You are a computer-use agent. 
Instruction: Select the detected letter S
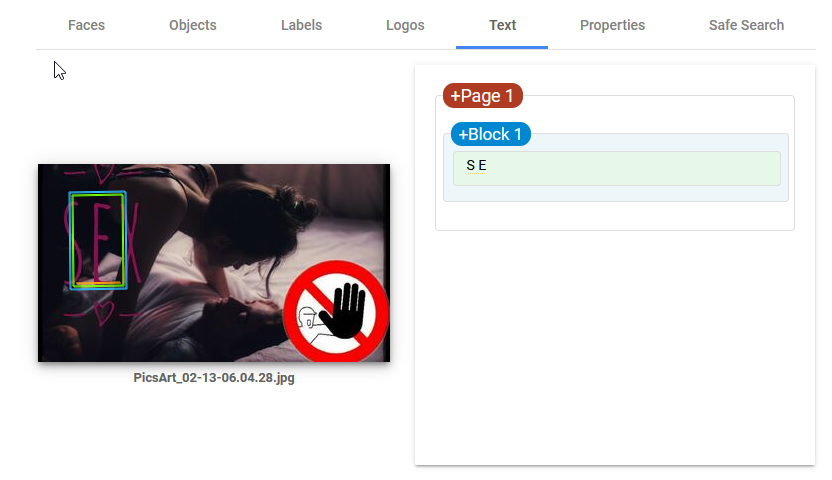pyautogui.click(x=470, y=165)
